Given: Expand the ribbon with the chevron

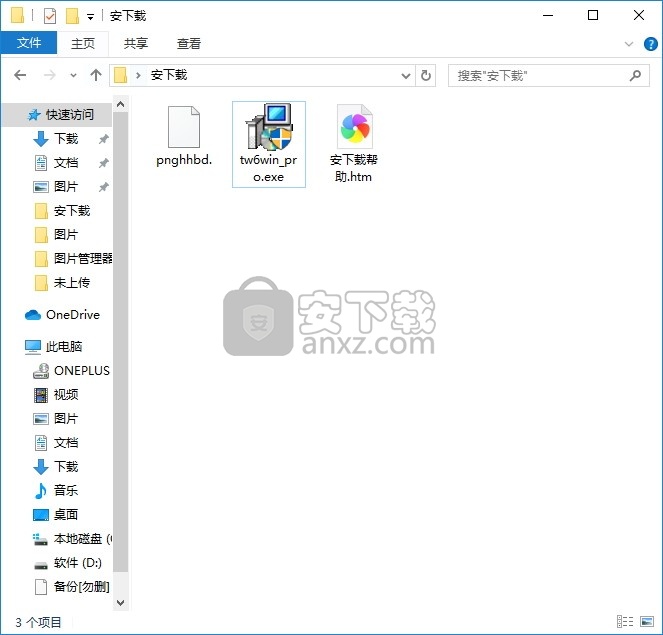Looking at the screenshot, I should 629,44.
